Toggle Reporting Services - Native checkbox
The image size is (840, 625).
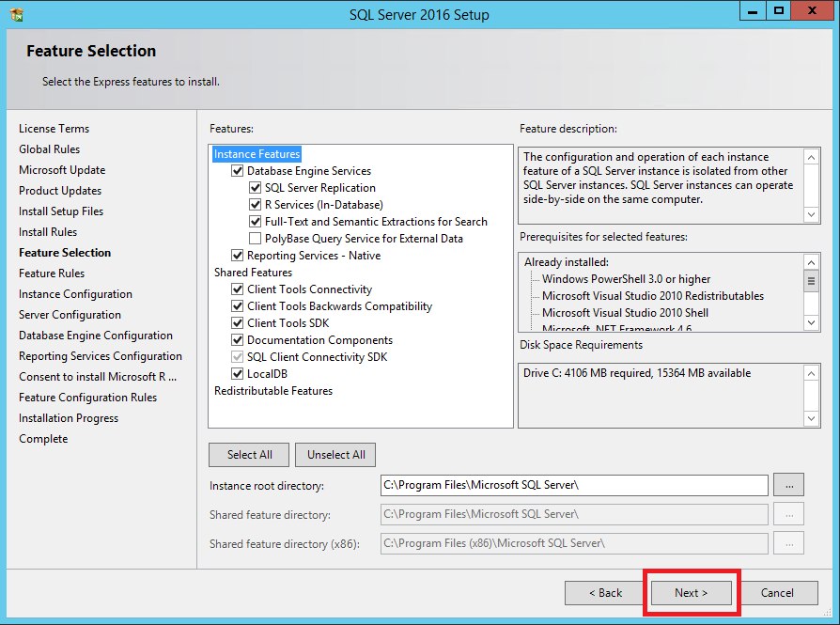(x=238, y=256)
